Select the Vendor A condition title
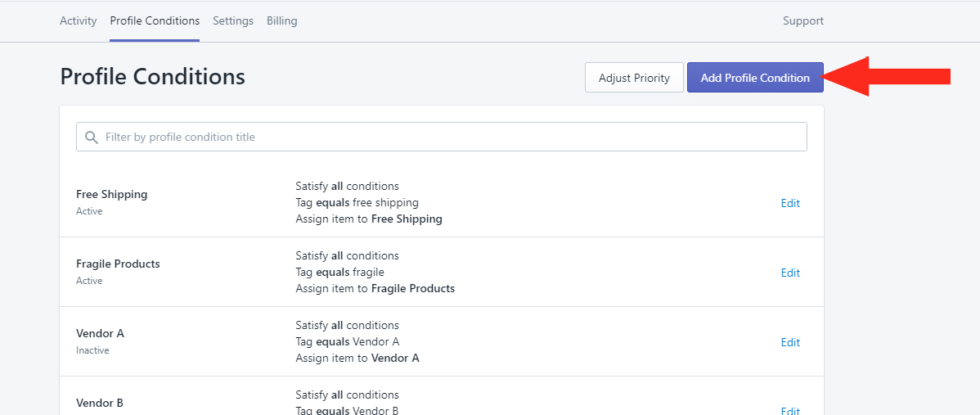980x415 pixels. point(100,333)
